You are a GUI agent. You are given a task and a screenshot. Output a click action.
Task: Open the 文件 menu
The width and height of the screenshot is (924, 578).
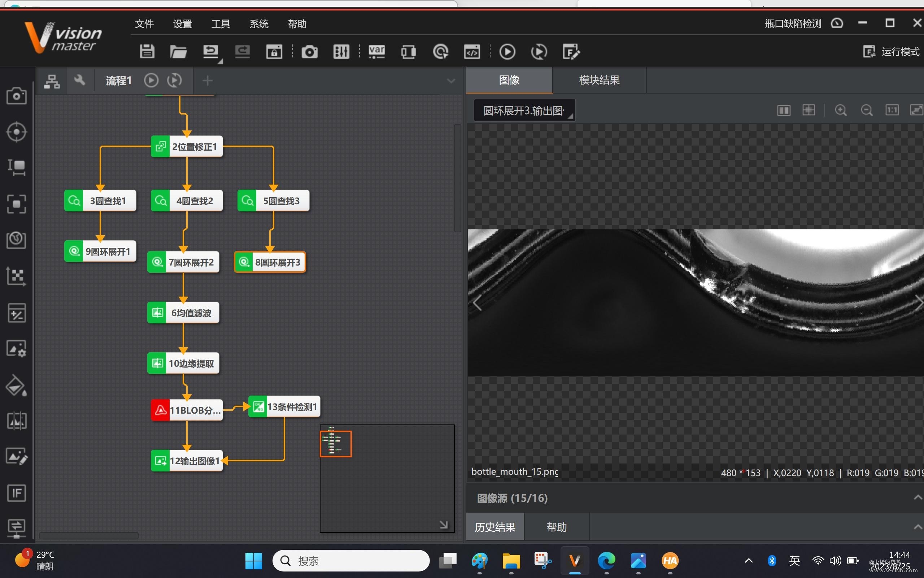coord(144,24)
